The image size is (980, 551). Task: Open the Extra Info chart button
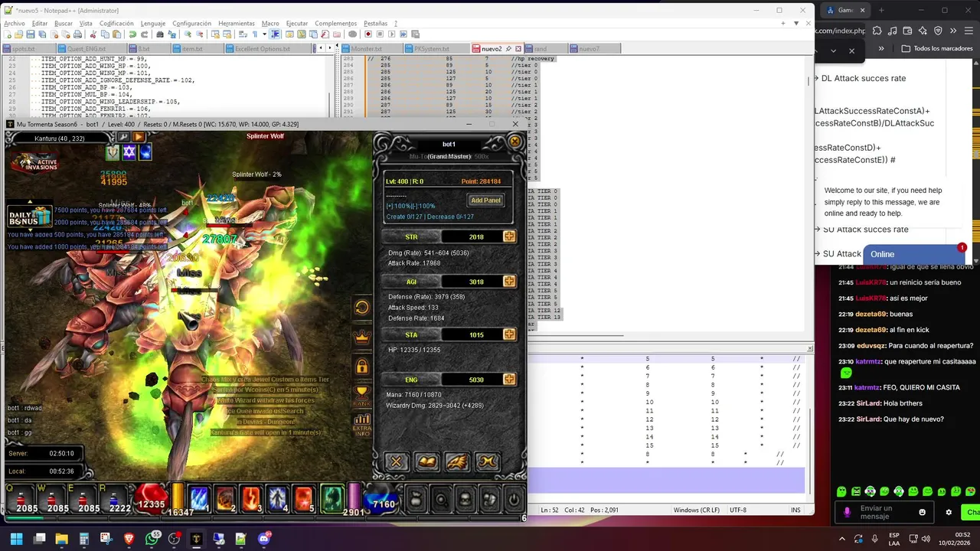pyautogui.click(x=361, y=425)
